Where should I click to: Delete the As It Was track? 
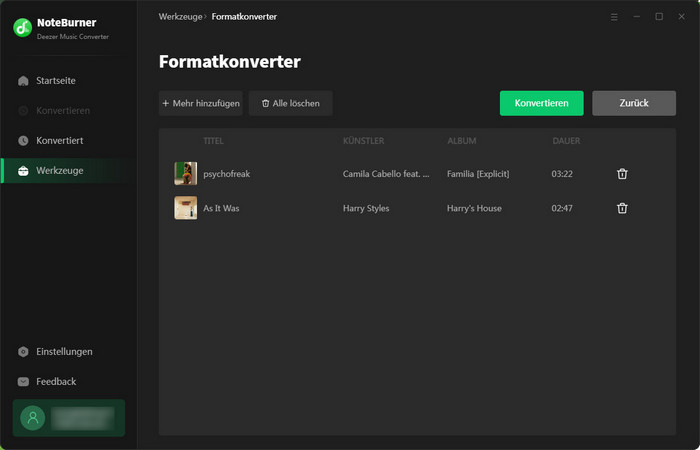(622, 208)
